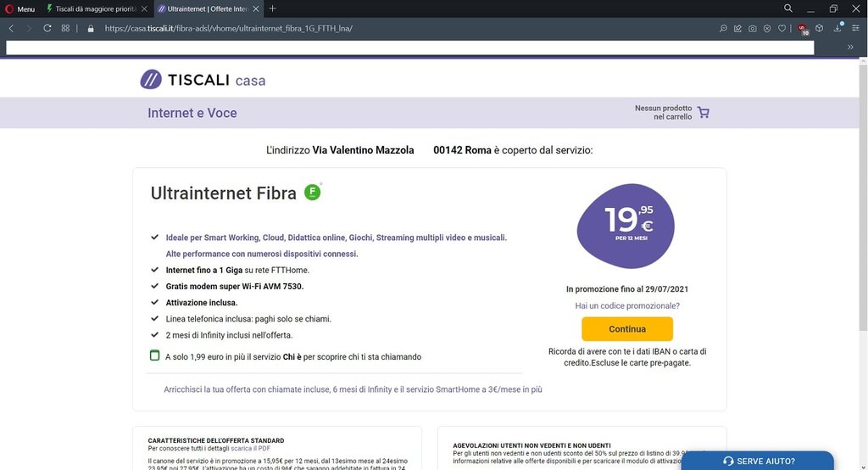
Task: Open the extensions cube icon
Action: click(820, 28)
